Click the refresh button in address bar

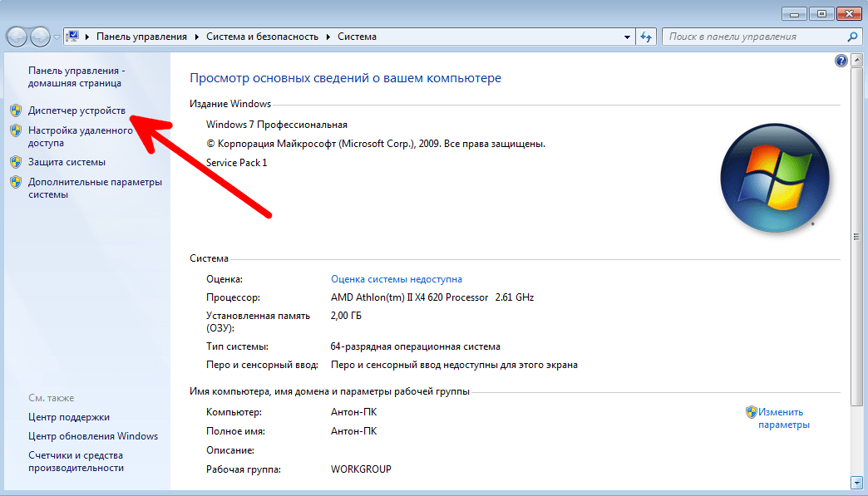646,37
